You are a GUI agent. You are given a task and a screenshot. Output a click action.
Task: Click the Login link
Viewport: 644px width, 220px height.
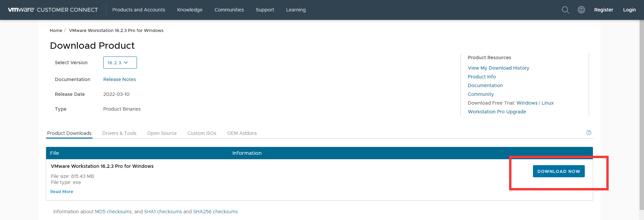coord(629,10)
